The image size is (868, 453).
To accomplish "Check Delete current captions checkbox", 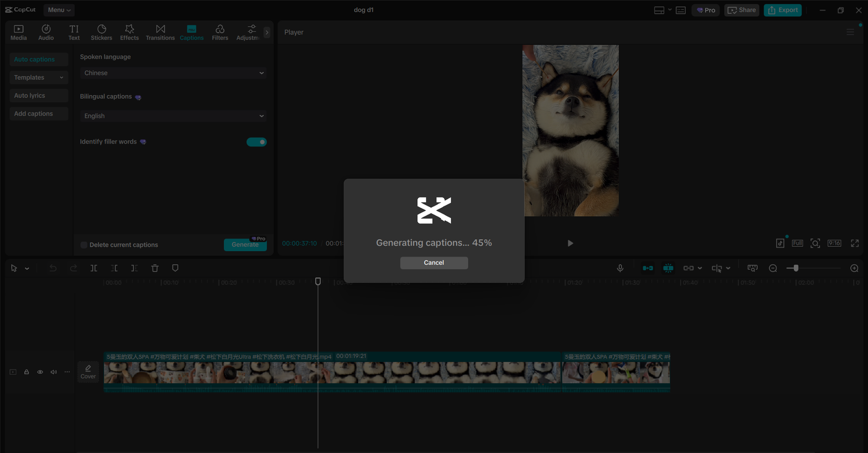I will click(84, 245).
